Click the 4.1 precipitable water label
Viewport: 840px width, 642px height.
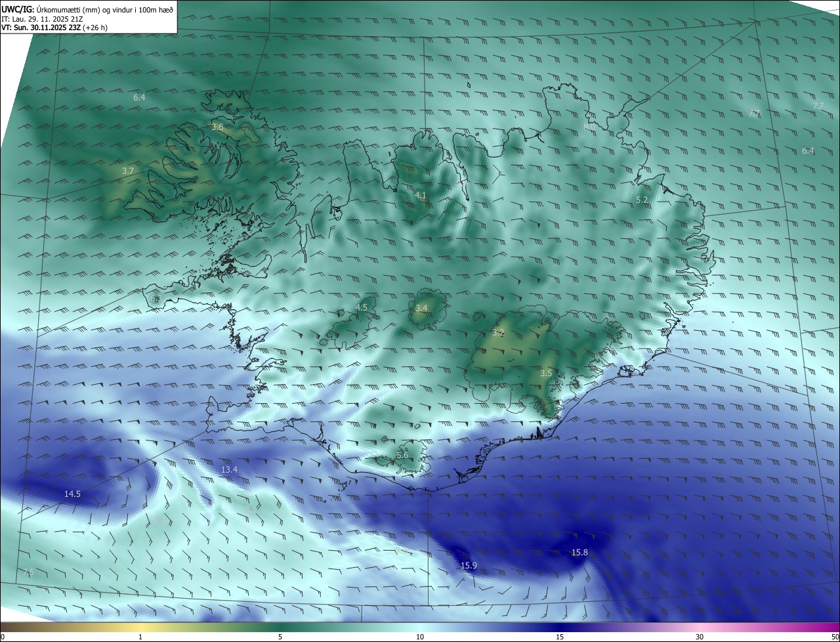pyautogui.click(x=421, y=195)
